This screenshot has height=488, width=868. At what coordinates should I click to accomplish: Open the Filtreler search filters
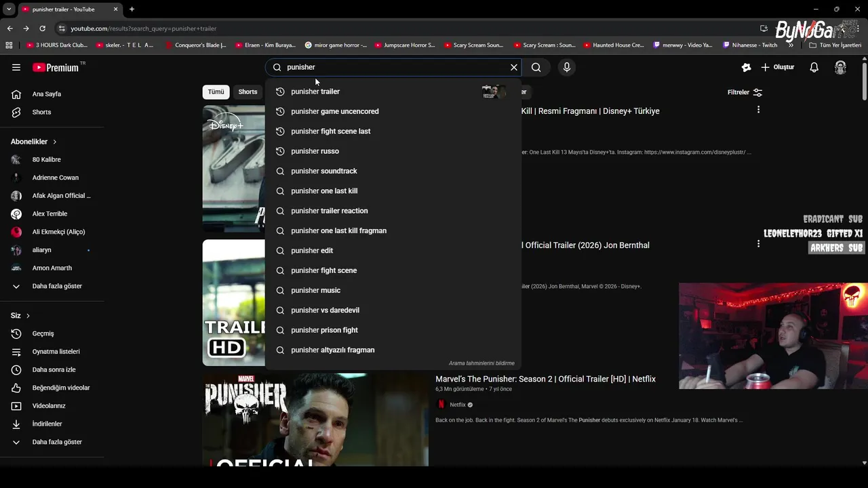[745, 92]
